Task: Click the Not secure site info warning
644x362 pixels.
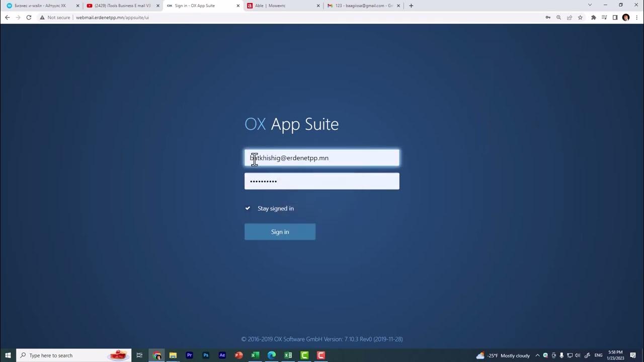Action: (x=55, y=17)
